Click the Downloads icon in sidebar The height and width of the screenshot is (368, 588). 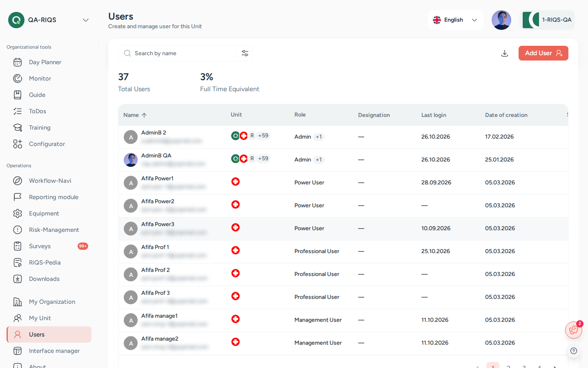[18, 279]
